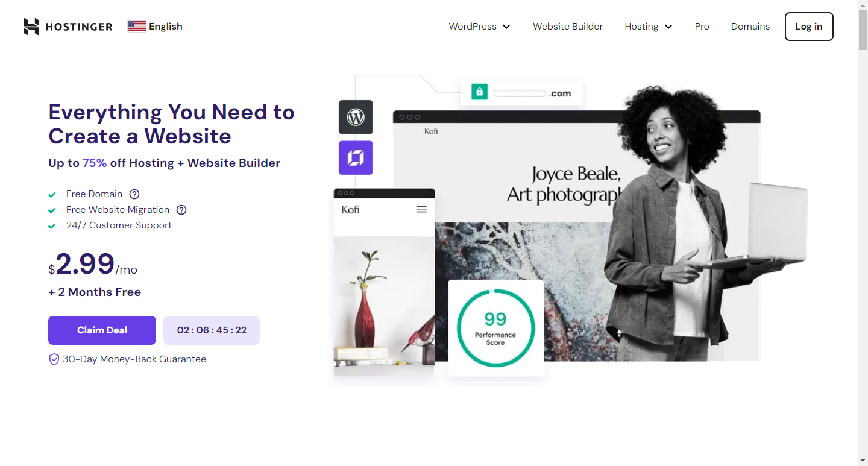Click the 75% discount text
The image size is (868, 466).
[95, 163]
